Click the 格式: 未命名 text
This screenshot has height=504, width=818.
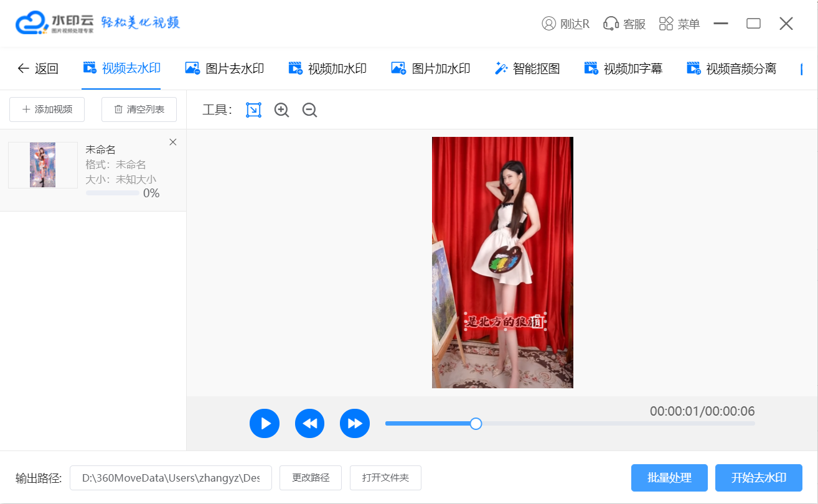116,165
